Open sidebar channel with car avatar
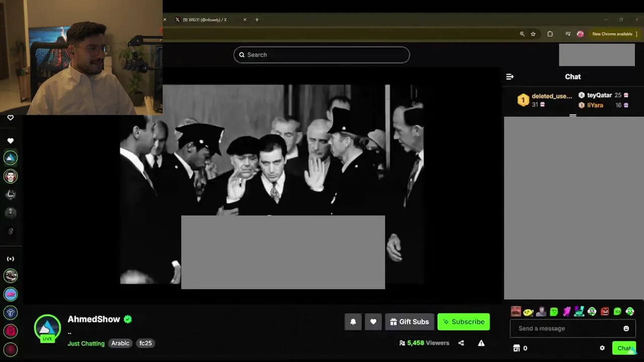This screenshot has height=362, width=644. tap(11, 276)
